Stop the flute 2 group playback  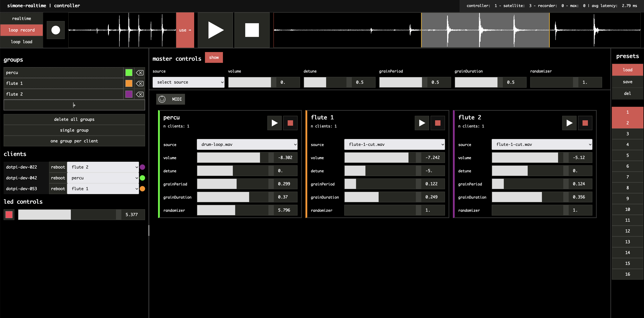pos(585,123)
